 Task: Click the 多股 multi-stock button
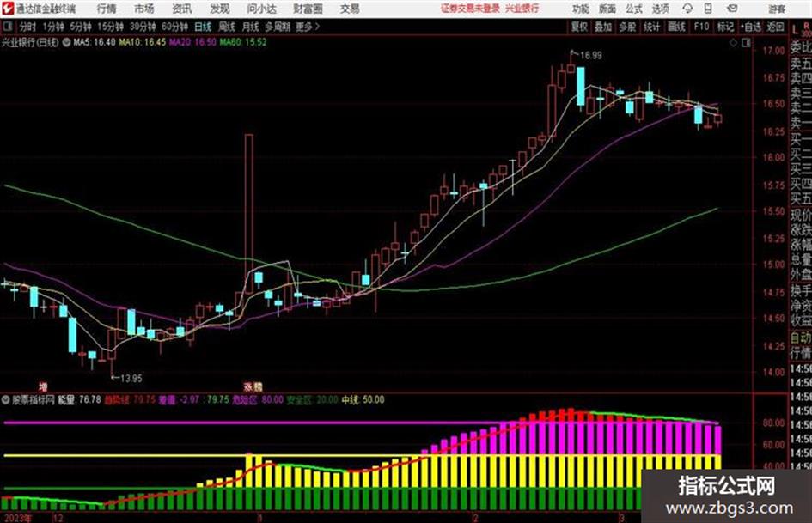(x=627, y=27)
